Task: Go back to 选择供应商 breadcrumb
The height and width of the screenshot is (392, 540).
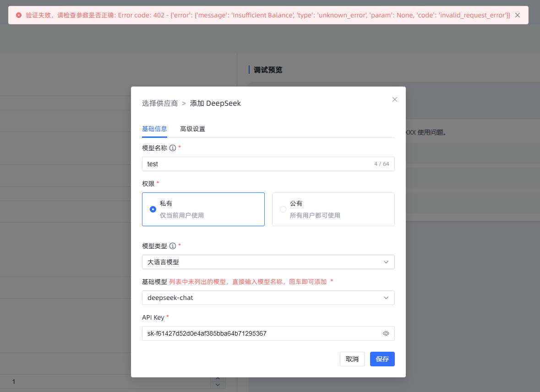Action: [x=160, y=103]
